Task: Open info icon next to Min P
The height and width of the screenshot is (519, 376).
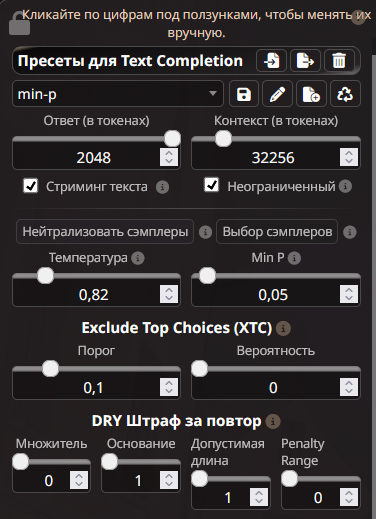Action: point(294,258)
